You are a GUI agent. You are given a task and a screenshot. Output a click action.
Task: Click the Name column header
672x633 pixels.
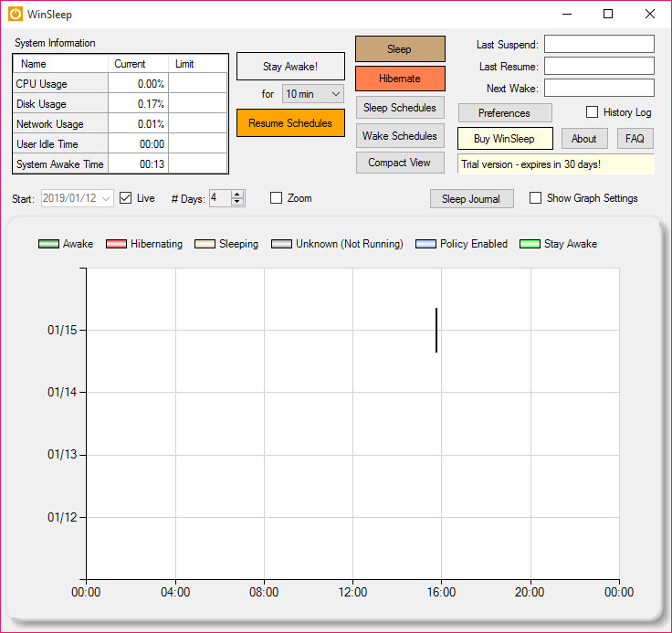click(60, 64)
